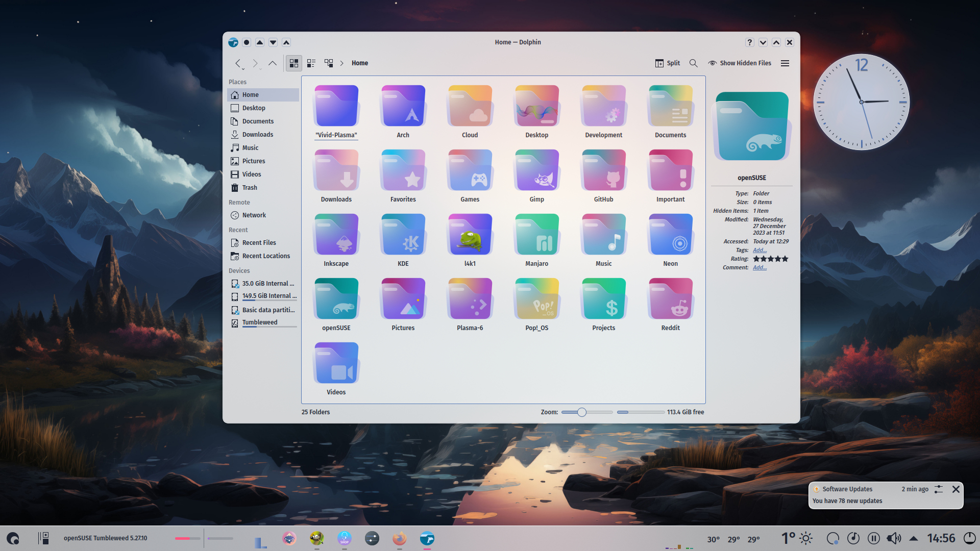
Task: Open the application launcher in taskbar
Action: pos(13,538)
